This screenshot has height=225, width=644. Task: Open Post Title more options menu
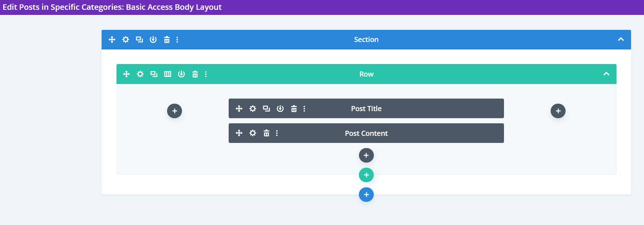click(x=304, y=109)
